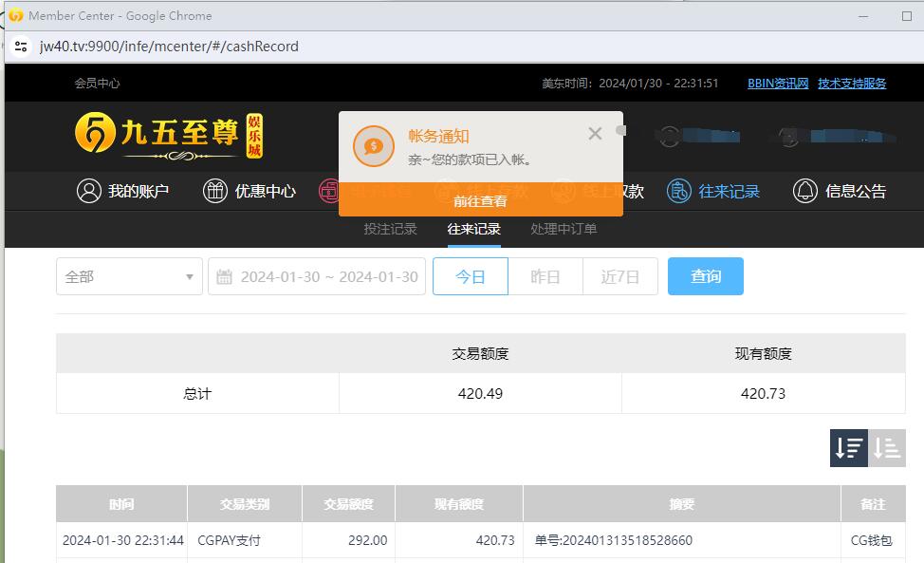Click the browser address bar URL

[169, 46]
